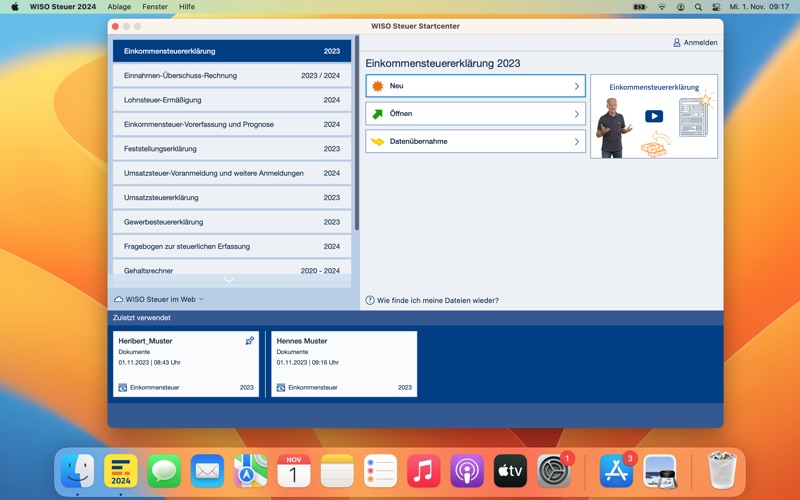
Task: Open Reminders from the dock
Action: [x=381, y=470]
